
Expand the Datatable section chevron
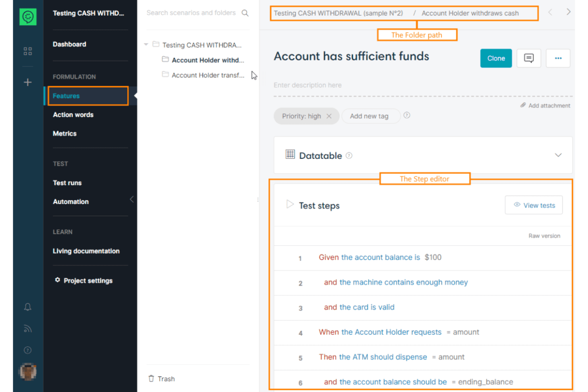coord(558,155)
